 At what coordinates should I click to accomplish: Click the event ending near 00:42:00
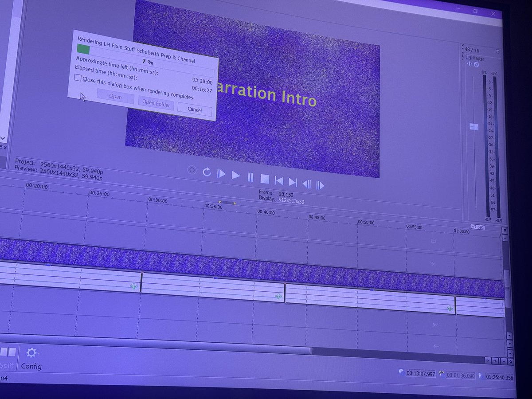click(x=213, y=288)
